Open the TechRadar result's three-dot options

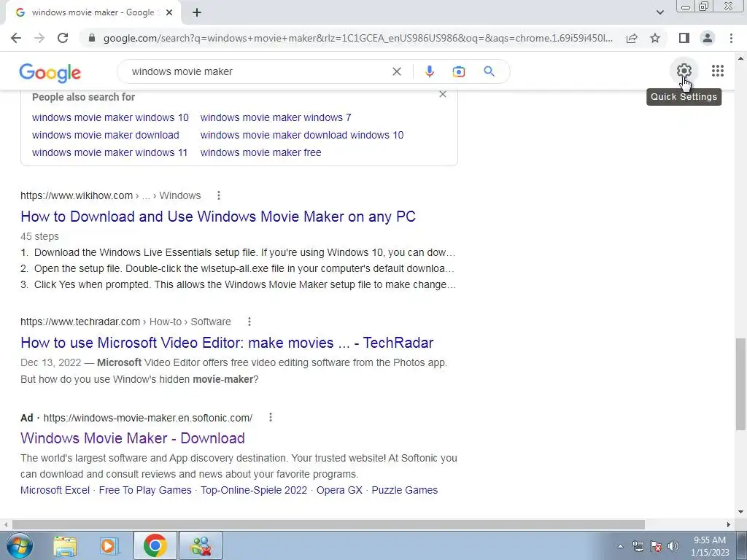click(x=249, y=322)
